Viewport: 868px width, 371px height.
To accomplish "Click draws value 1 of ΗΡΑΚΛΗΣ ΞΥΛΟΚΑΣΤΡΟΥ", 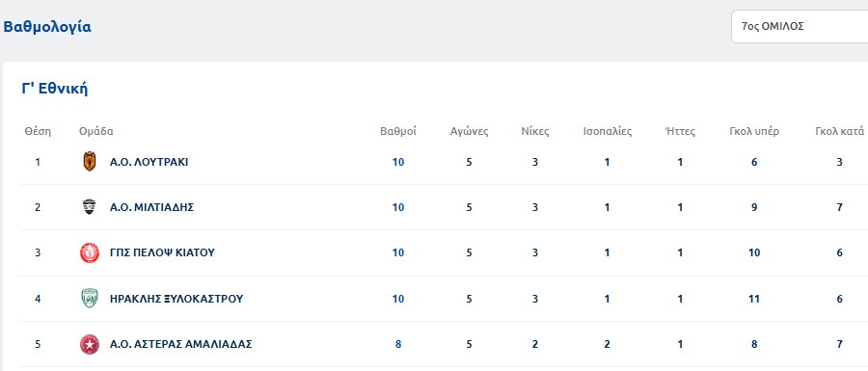I will tap(608, 299).
